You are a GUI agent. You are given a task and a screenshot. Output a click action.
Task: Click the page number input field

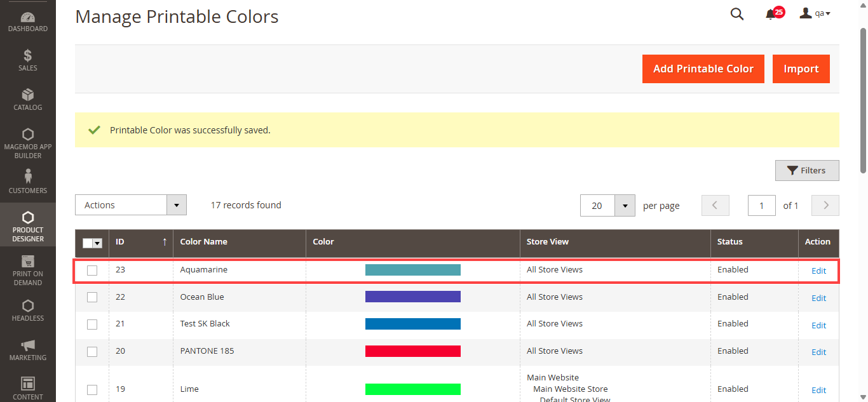click(x=761, y=206)
